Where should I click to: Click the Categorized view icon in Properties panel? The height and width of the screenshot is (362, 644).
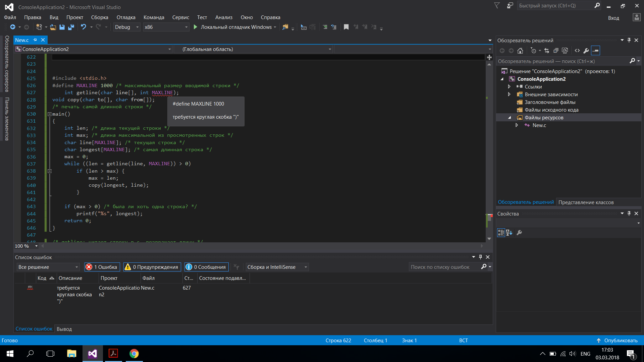(x=501, y=233)
